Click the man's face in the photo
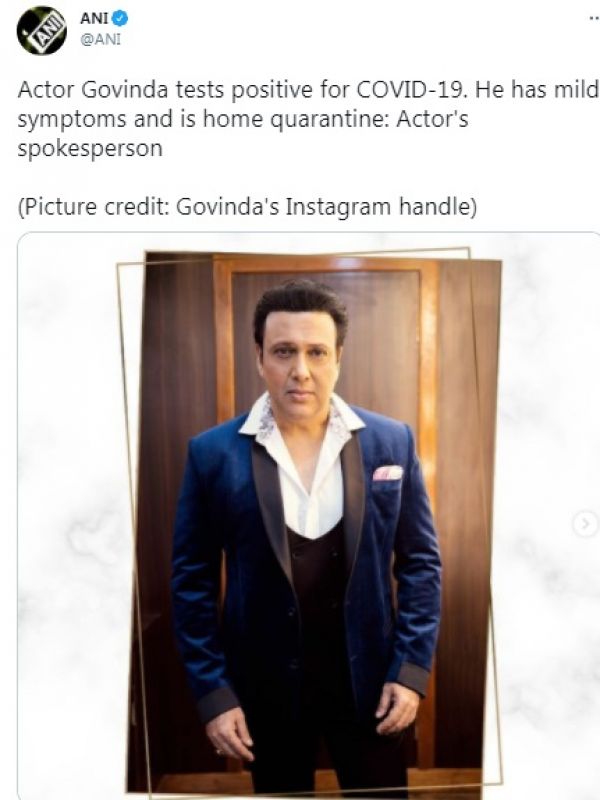 [300, 362]
